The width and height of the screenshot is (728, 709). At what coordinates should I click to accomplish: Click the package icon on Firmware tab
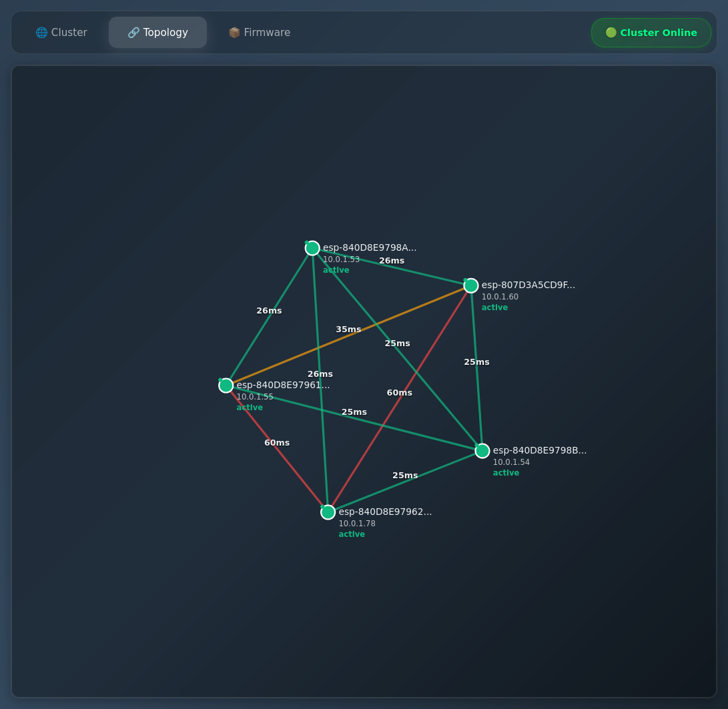coord(234,33)
